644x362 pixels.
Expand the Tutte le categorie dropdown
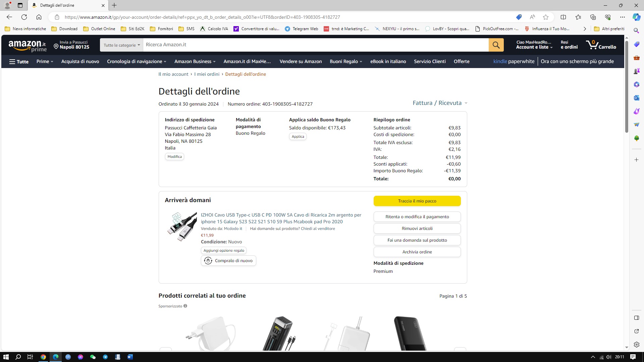point(121,45)
